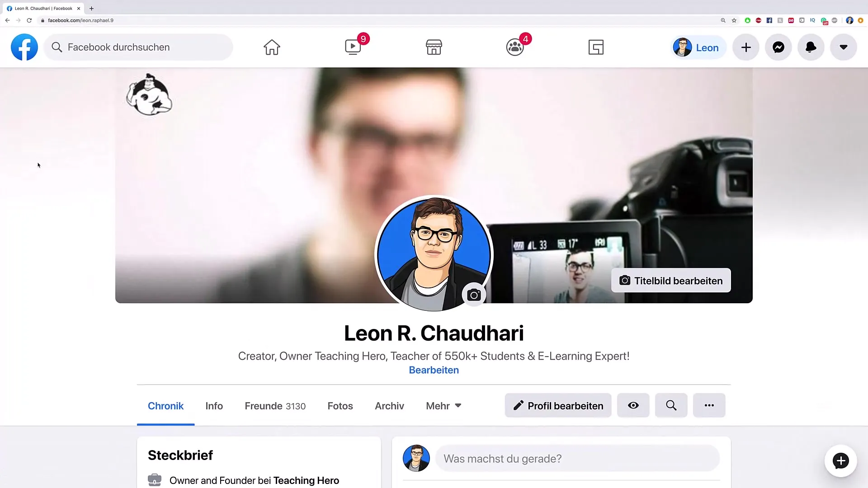Click the Titelbild bearbeiten button
The image size is (868, 488).
[671, 280]
